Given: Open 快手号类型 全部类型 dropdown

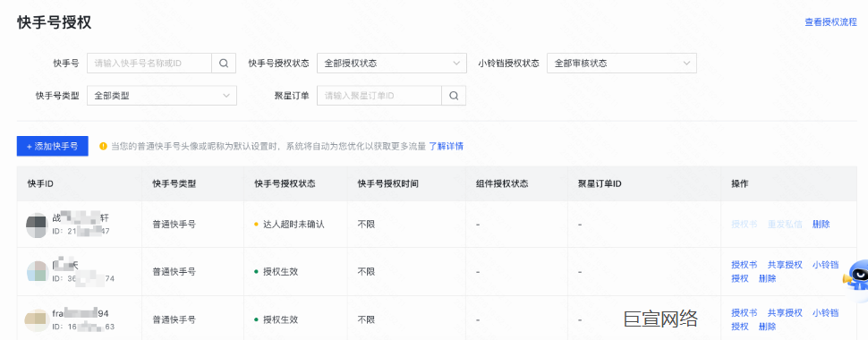Looking at the screenshot, I should pos(162,95).
